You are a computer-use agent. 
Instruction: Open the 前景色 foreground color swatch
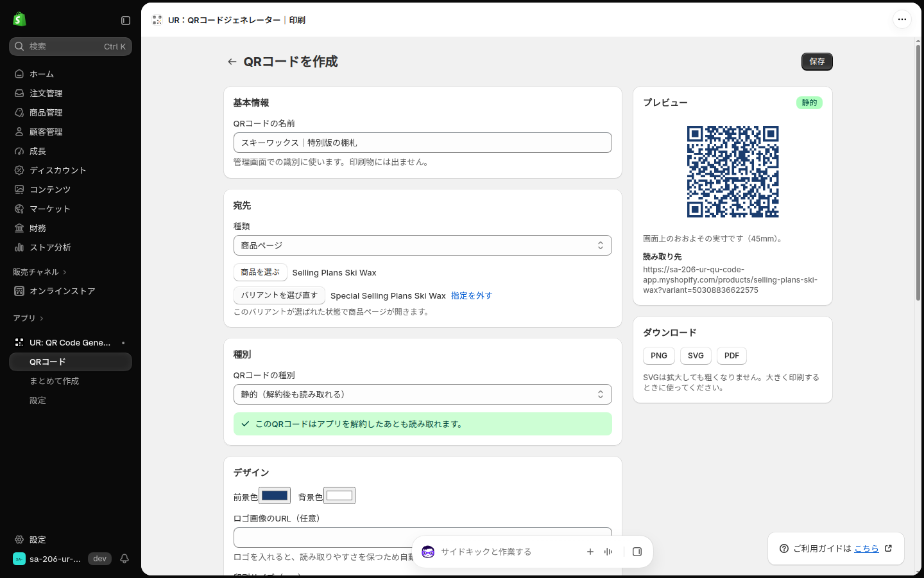[x=275, y=496]
